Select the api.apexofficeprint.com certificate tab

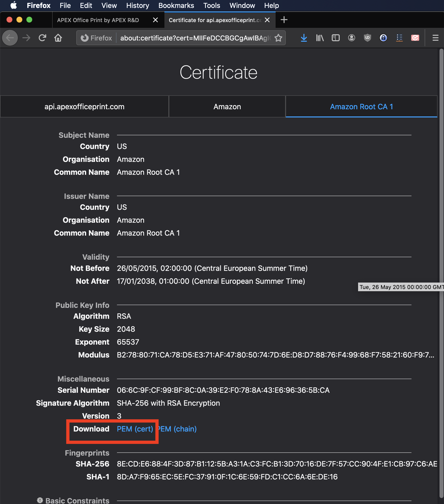(x=84, y=107)
